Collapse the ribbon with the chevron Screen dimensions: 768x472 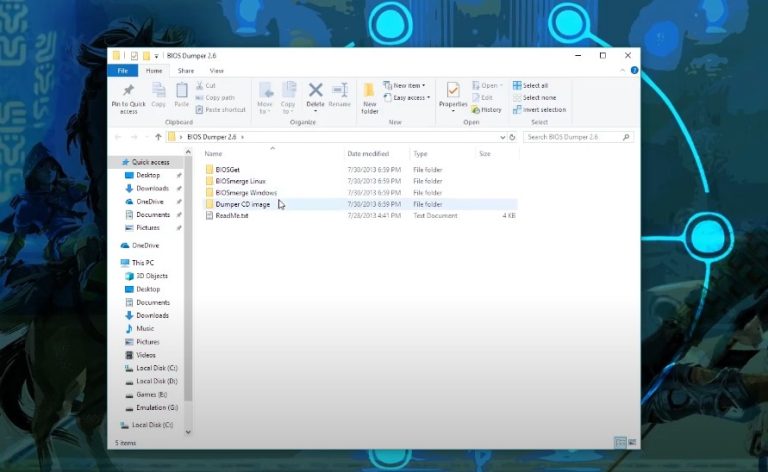[622, 71]
